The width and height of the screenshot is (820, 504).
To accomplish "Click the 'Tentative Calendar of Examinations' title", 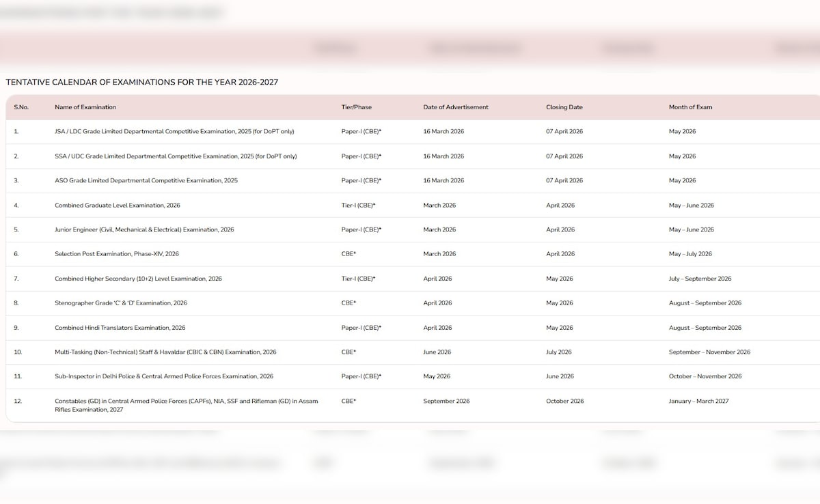I will pos(141,82).
